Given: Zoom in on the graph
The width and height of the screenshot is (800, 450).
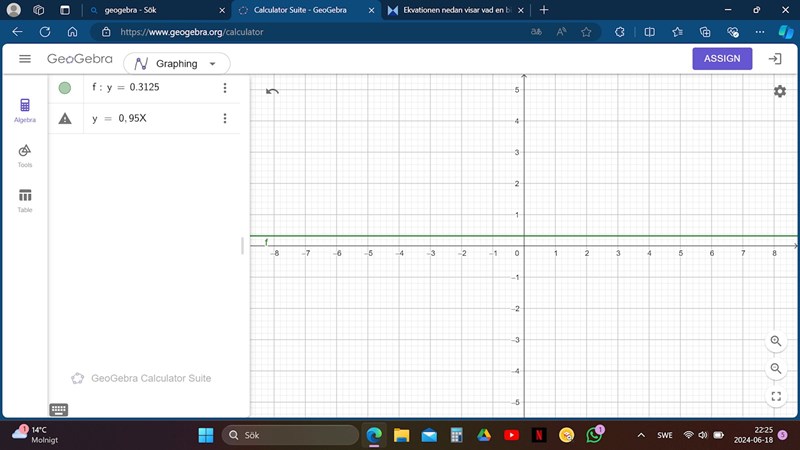Looking at the screenshot, I should tap(776, 341).
